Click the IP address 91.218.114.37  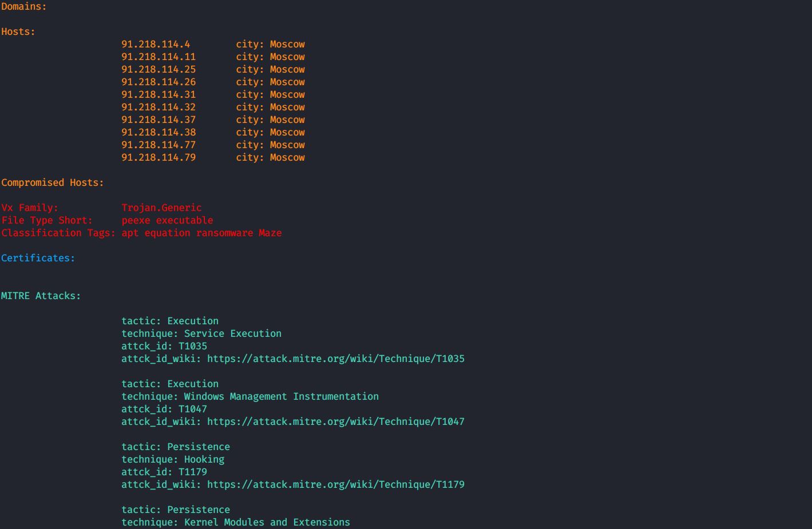[x=159, y=120]
